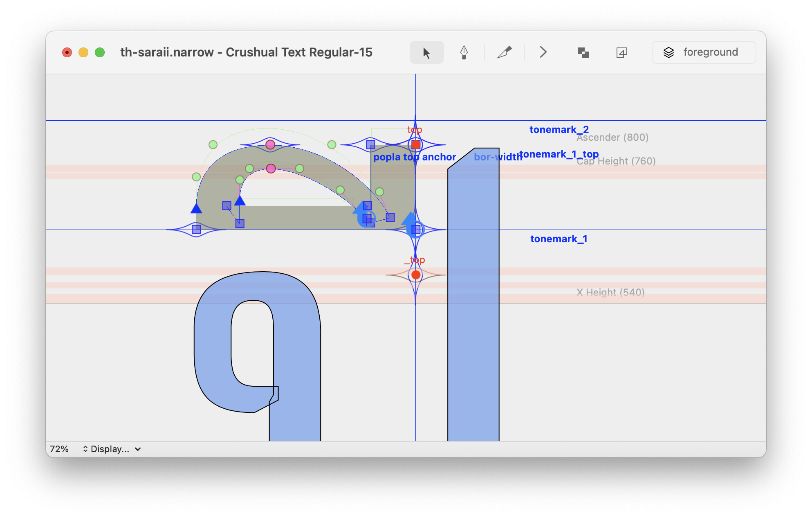Select the red top anchor point
Screen dimensions: 812x518
(416, 144)
